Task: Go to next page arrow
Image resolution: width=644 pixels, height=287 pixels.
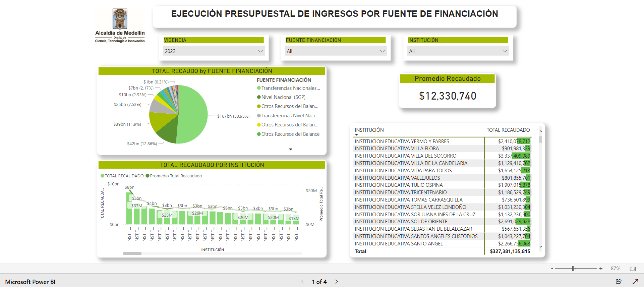Action: 337,282
